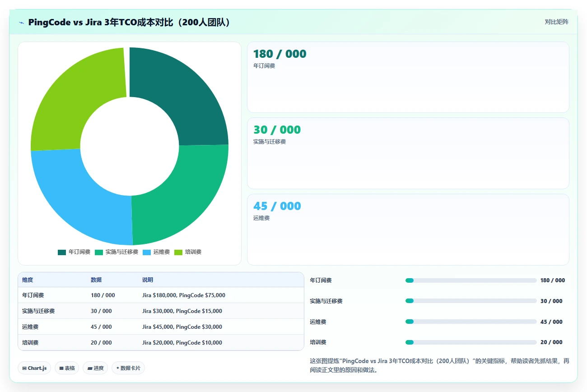Viewport: 587px width, 392px height.
Task: Click the icon beside the PingCode vs Jira title
Action: [21, 22]
